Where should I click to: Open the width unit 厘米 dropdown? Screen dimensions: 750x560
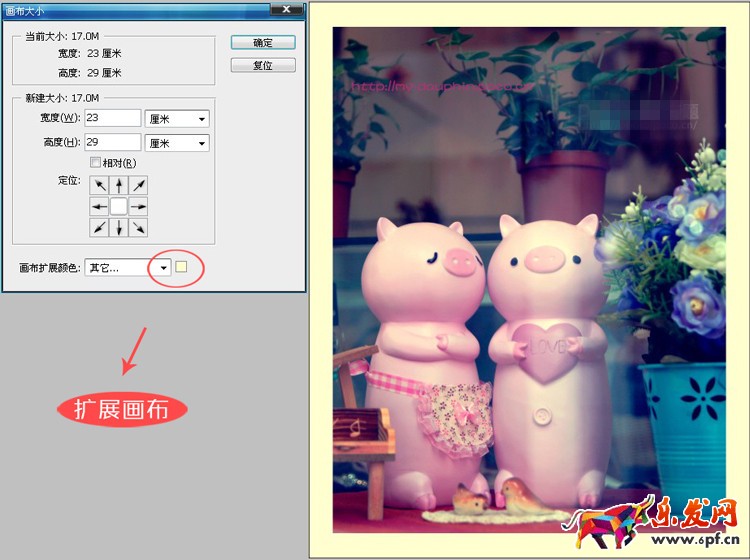coord(177,119)
